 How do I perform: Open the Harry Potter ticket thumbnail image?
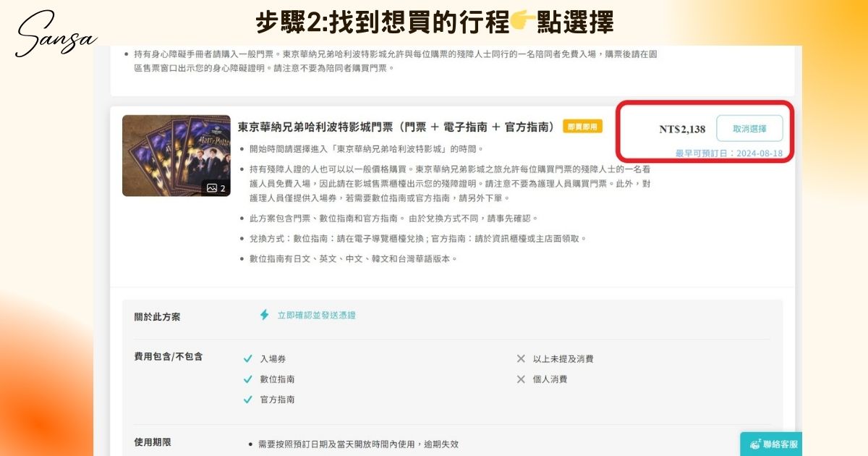[176, 156]
